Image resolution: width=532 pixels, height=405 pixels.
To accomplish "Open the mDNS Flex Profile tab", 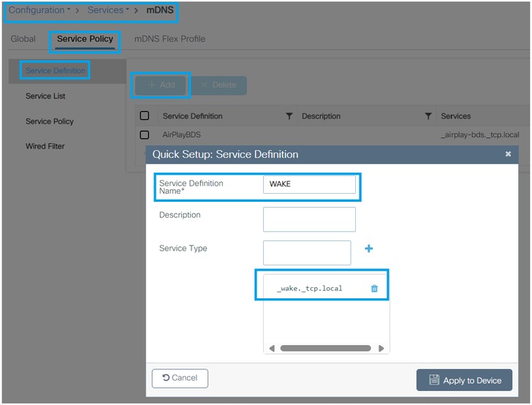I will point(170,39).
